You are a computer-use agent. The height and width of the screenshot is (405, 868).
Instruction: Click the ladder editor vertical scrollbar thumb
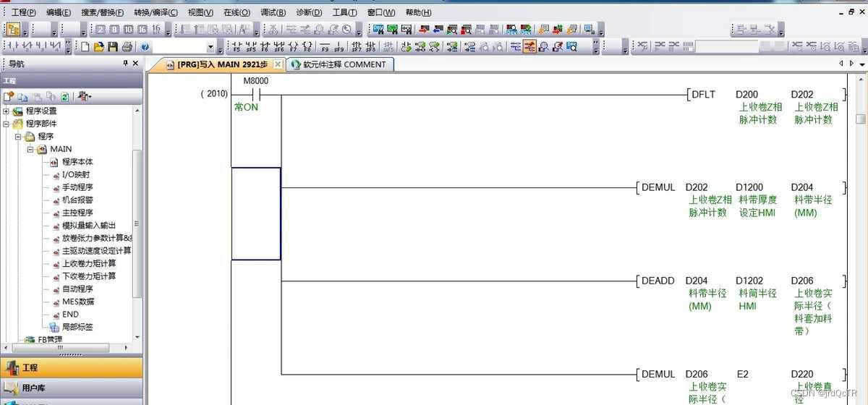860,119
